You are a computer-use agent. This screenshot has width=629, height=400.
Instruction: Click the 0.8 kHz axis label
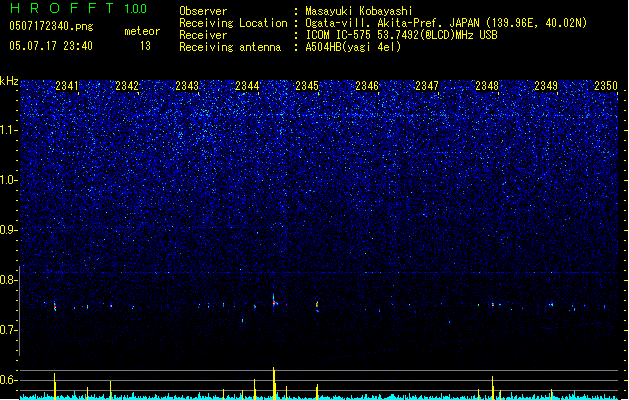(x=8, y=280)
